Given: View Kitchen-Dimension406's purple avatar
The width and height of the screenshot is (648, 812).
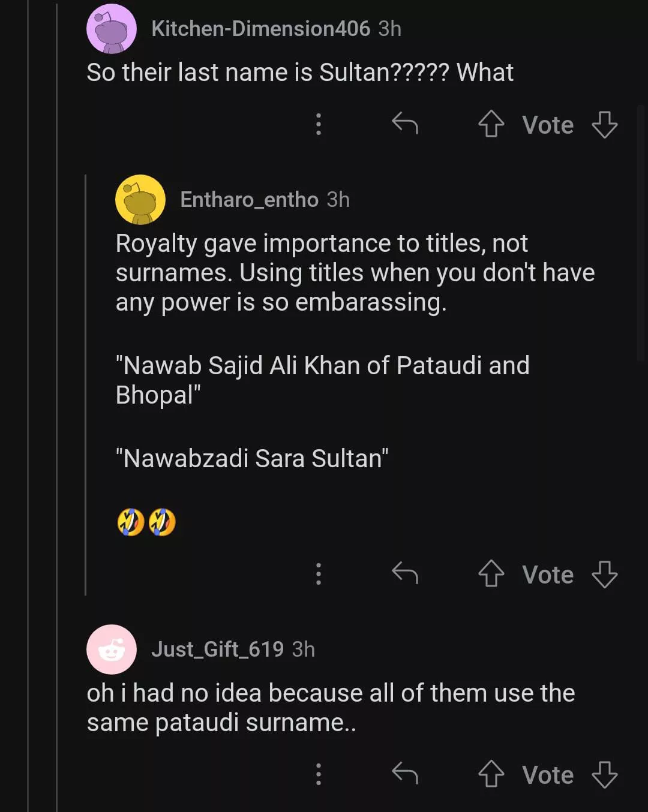Looking at the screenshot, I should pyautogui.click(x=112, y=29).
